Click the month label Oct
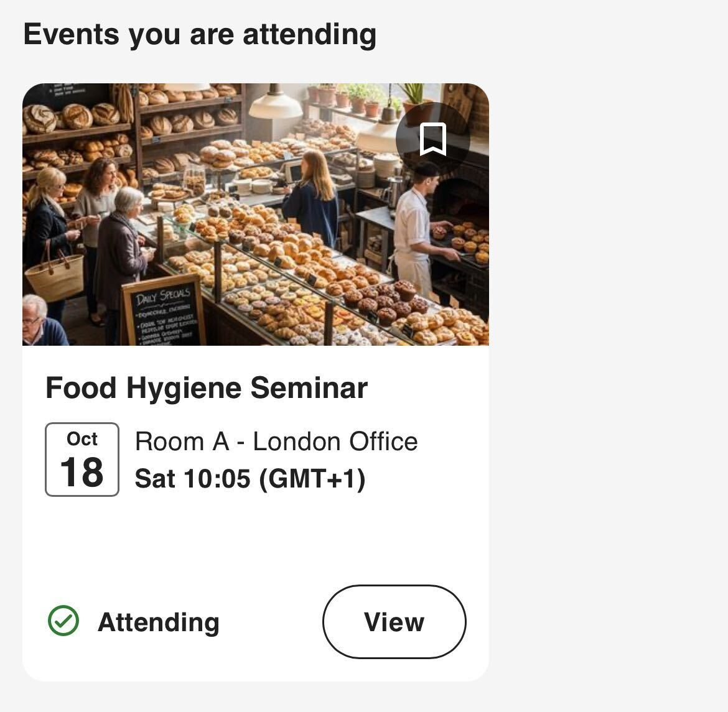This screenshot has height=712, width=728. tap(82, 439)
